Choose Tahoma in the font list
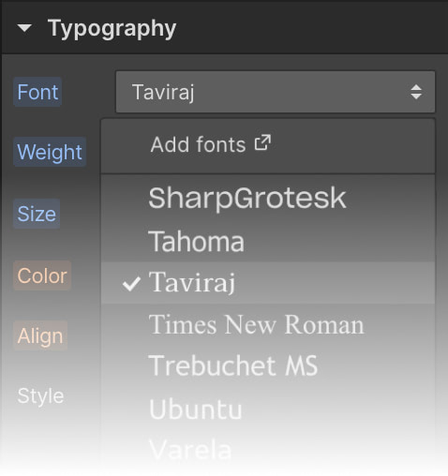Image resolution: width=448 pixels, height=476 pixels. click(x=268, y=241)
